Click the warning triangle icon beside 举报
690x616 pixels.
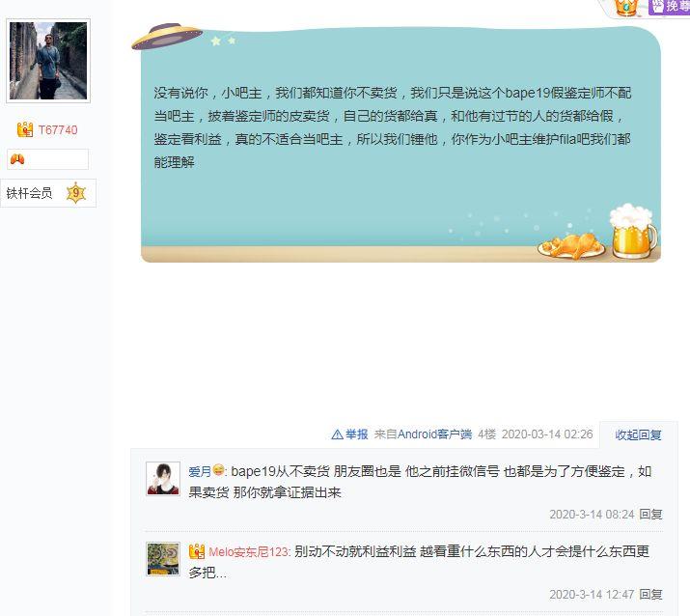point(337,434)
